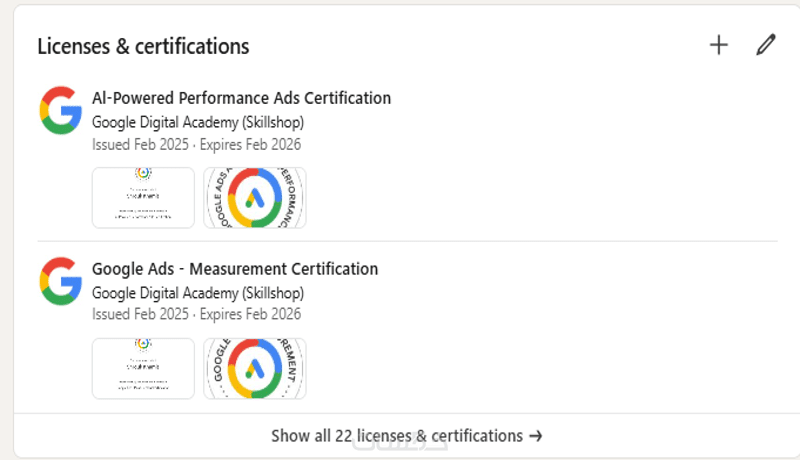This screenshot has width=800, height=460.
Task: Click the Licenses & certifications heading
Action: 143,46
